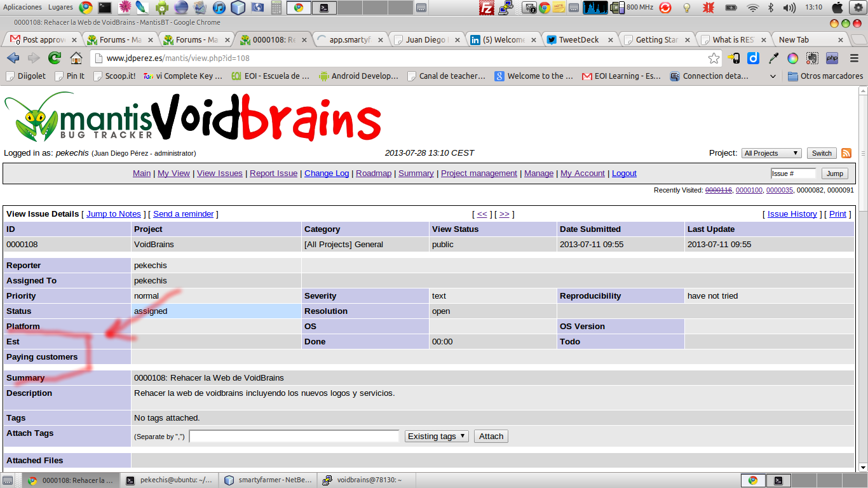Open the Bluetooth indicator
The height and width of the screenshot is (488, 868).
pyautogui.click(x=771, y=8)
